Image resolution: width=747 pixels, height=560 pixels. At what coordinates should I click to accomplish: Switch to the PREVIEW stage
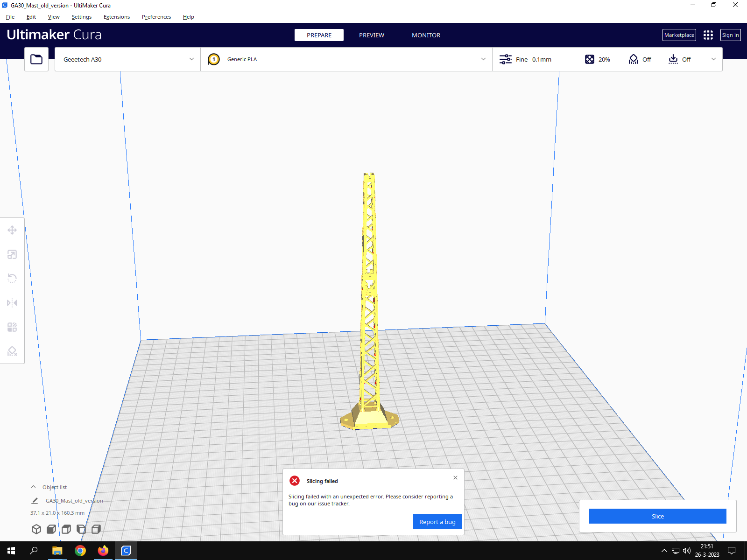point(372,35)
